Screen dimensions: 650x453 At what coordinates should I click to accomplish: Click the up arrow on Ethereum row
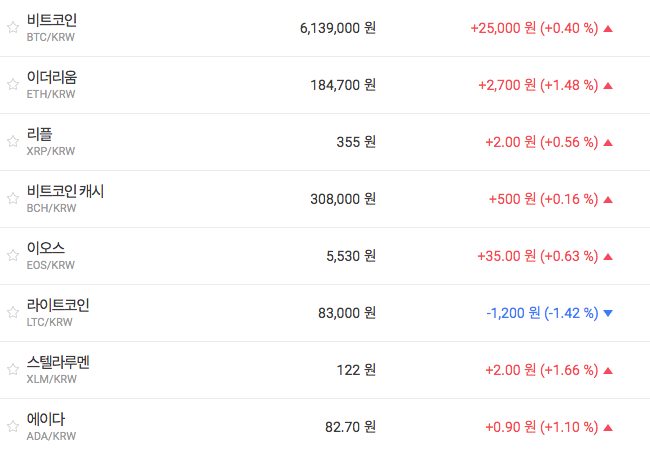click(x=608, y=85)
